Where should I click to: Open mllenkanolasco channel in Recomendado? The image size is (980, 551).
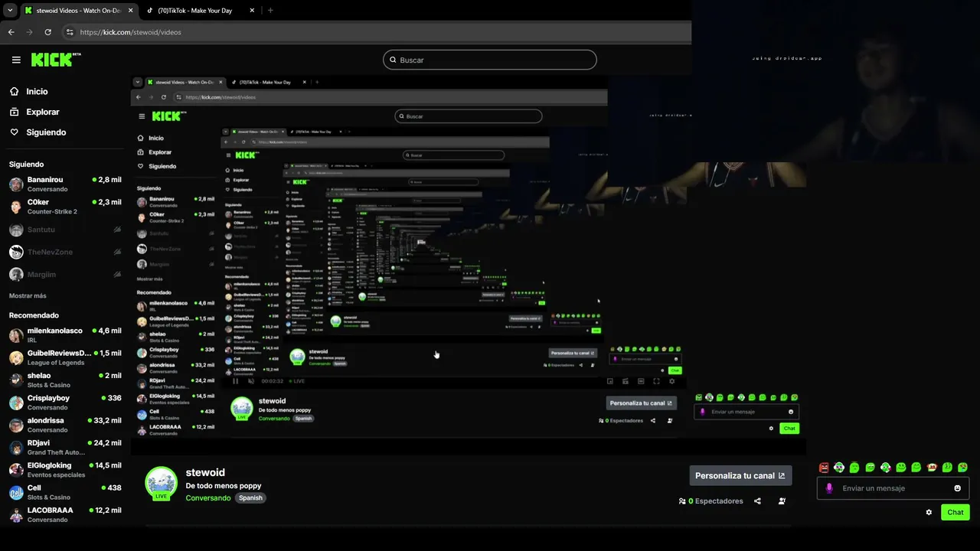[65, 335]
